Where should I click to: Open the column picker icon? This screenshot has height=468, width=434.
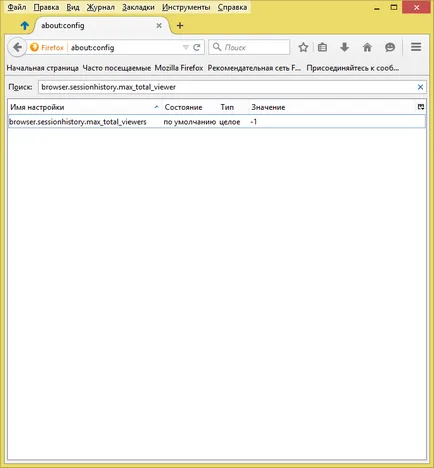(421, 107)
